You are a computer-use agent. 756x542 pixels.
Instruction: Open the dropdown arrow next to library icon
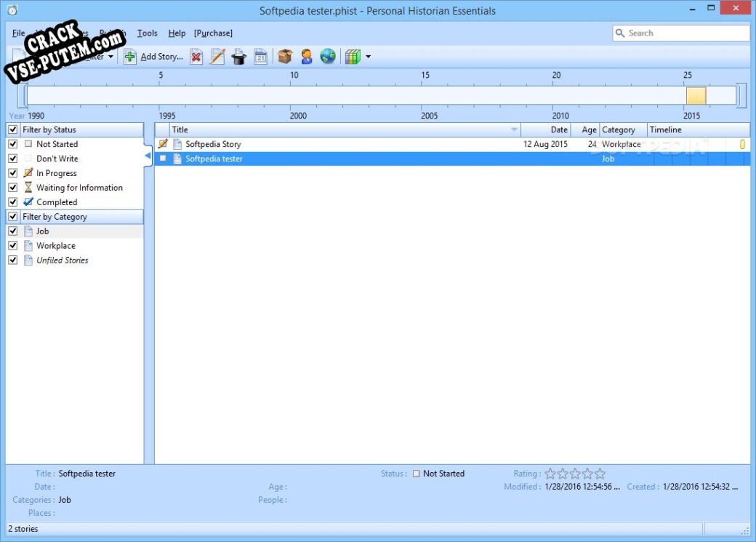pos(369,57)
